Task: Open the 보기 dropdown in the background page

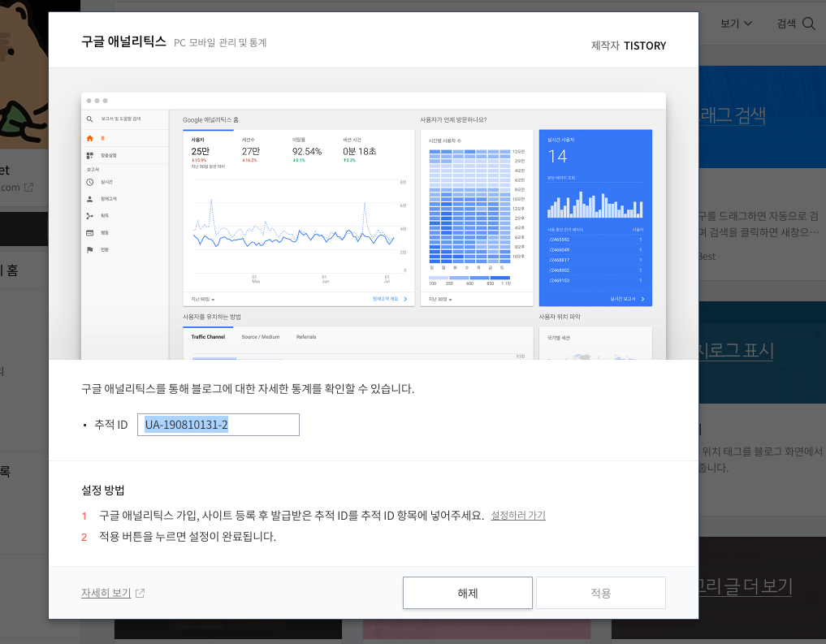Action: [x=736, y=24]
